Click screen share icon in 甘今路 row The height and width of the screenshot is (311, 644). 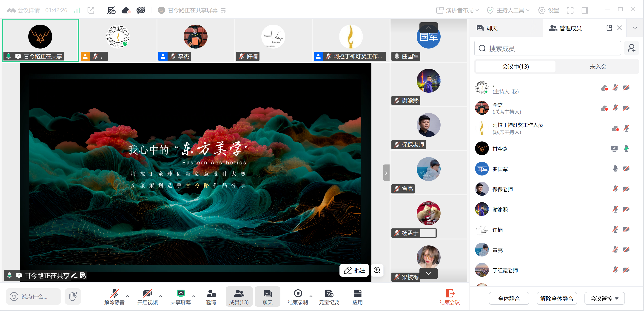tap(614, 149)
